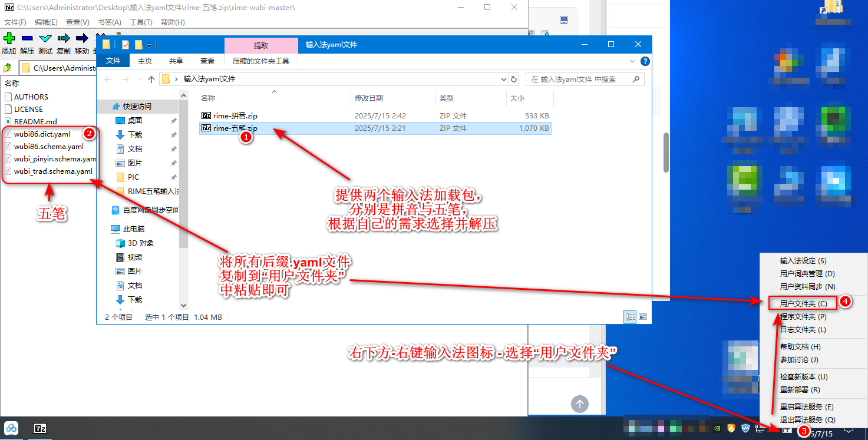Sort by 大小 column header

click(529, 98)
